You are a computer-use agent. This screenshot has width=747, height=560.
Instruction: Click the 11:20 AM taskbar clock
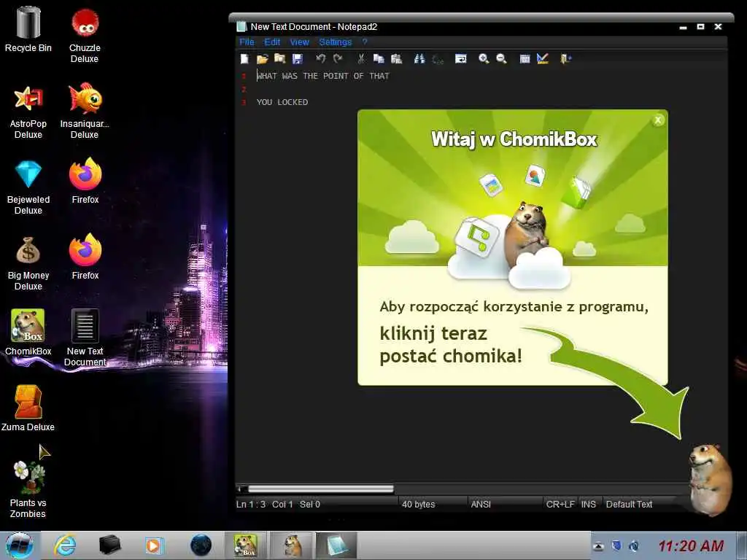(x=691, y=545)
